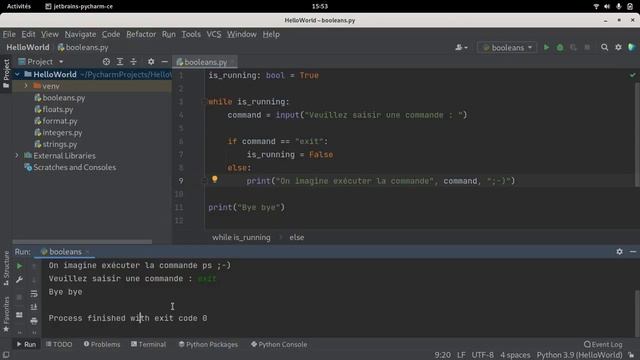Click the yellow light bulb intention icon on line 9

coord(215,179)
